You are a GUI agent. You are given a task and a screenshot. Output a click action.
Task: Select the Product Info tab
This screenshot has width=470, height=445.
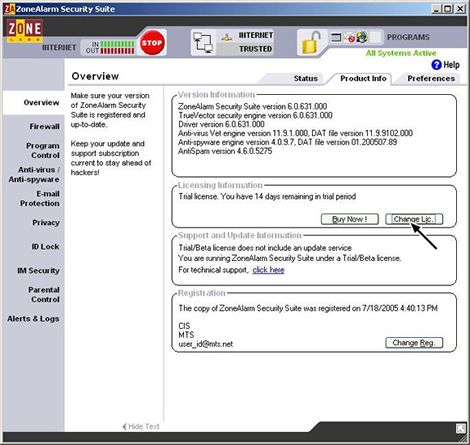pos(363,78)
